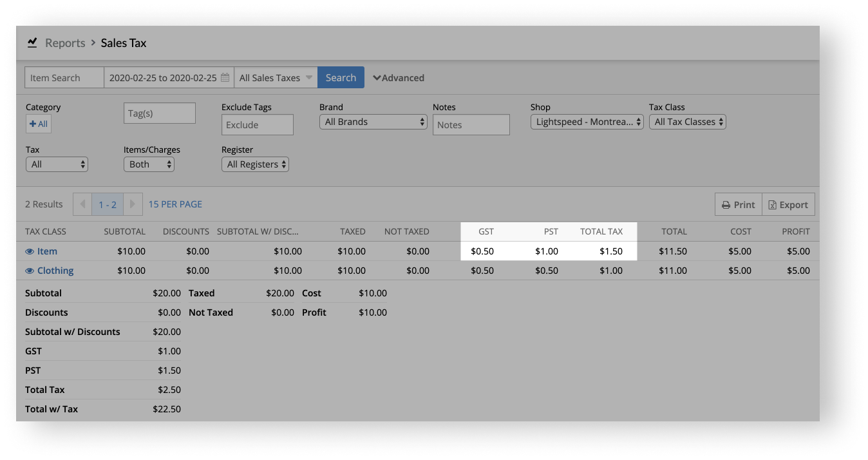Select the 1 - 2 page indicator

[x=108, y=204]
